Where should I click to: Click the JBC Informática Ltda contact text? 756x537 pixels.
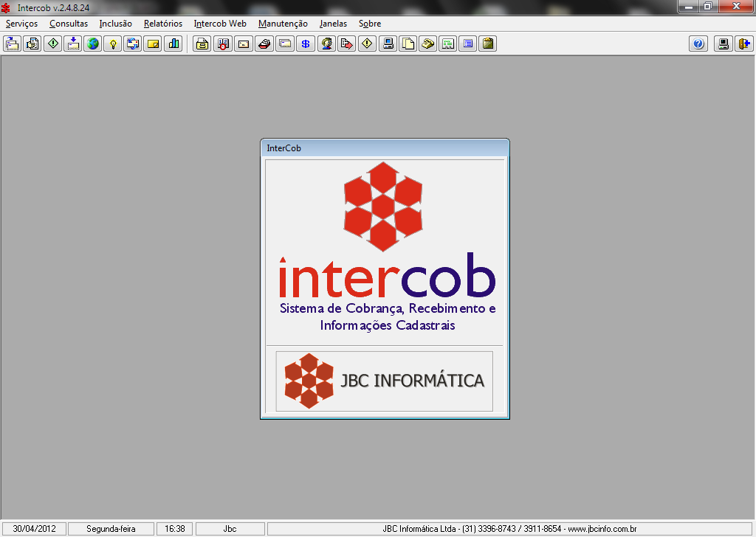click(x=509, y=529)
